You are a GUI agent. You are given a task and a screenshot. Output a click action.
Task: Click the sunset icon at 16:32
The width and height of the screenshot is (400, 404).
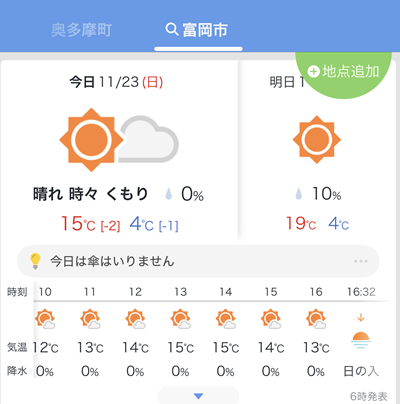[x=361, y=340]
